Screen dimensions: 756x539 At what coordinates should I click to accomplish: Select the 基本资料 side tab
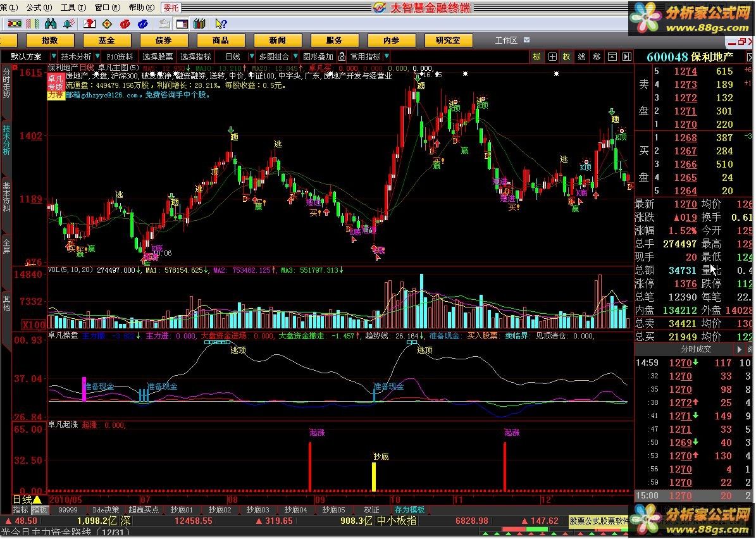point(6,196)
